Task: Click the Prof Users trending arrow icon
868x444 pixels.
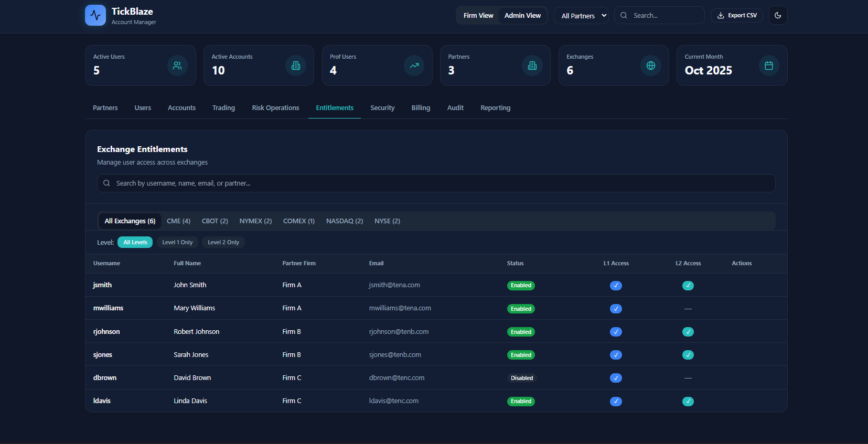Action: pos(414,66)
